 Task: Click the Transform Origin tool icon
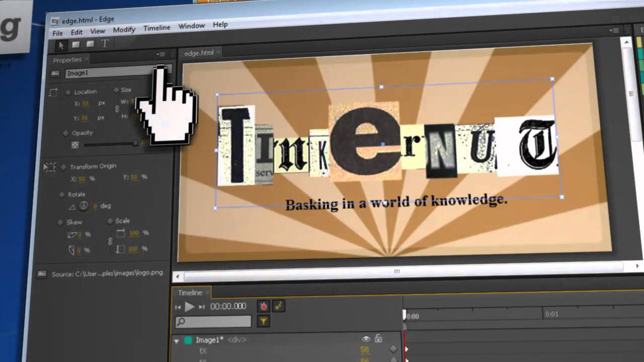click(50, 167)
